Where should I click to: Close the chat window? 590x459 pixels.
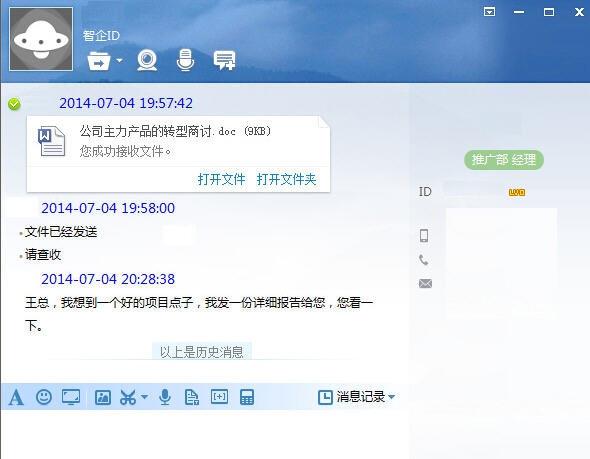(579, 12)
